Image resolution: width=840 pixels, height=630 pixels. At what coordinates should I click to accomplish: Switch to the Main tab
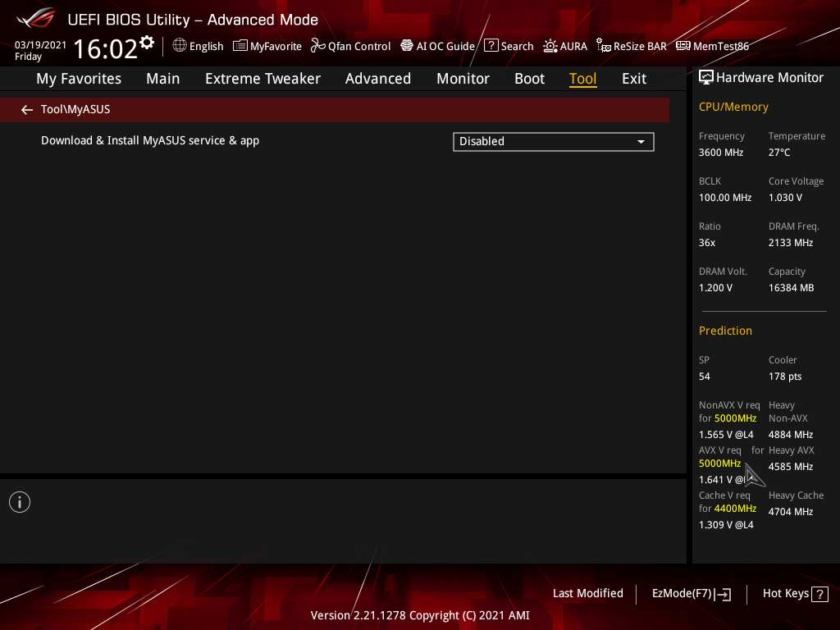pyautogui.click(x=163, y=79)
